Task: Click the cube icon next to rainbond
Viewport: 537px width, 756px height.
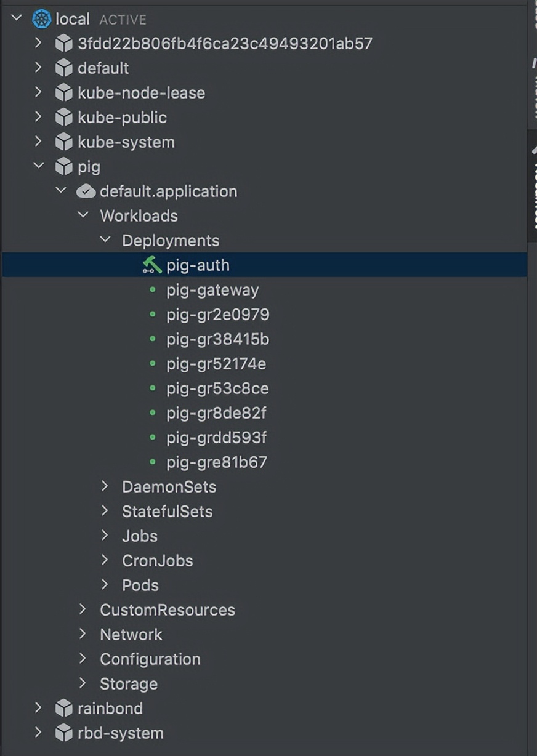Action: click(64, 708)
